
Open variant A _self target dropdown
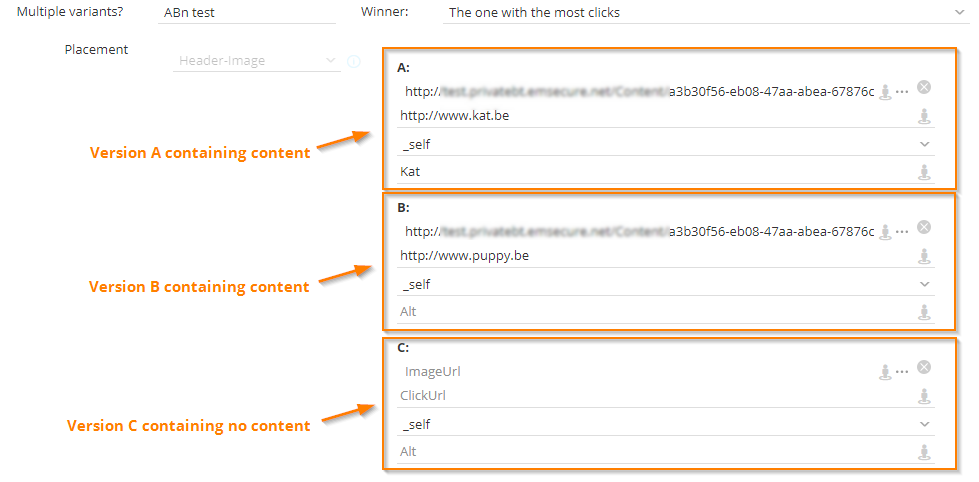tap(924, 144)
